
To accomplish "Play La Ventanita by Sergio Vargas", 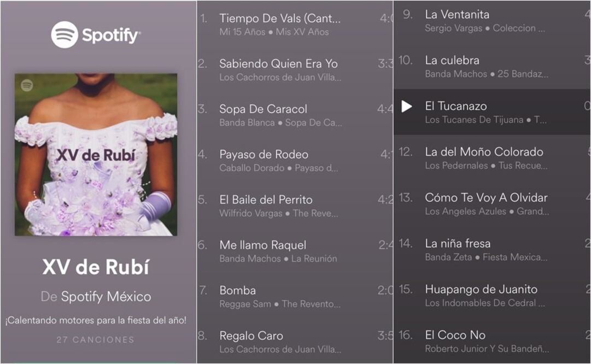I will [x=492, y=21].
